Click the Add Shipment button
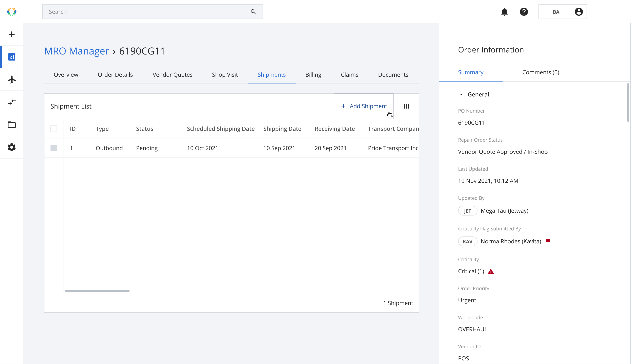Image resolution: width=631 pixels, height=364 pixels. pos(364,106)
